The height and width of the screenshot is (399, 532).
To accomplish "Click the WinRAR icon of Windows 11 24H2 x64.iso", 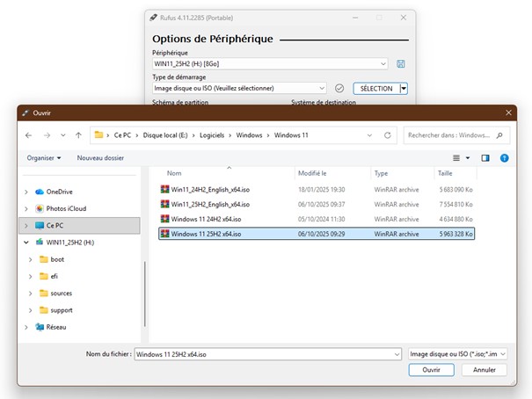I will 165,219.
